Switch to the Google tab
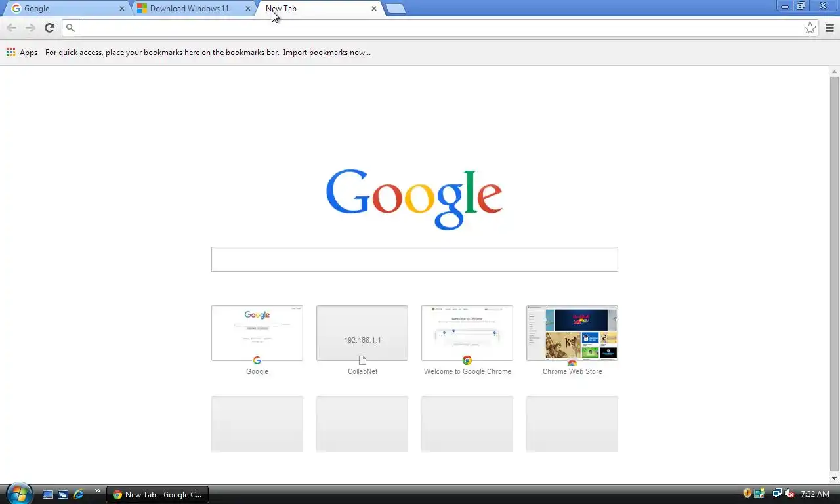The image size is (840, 504). (66, 9)
